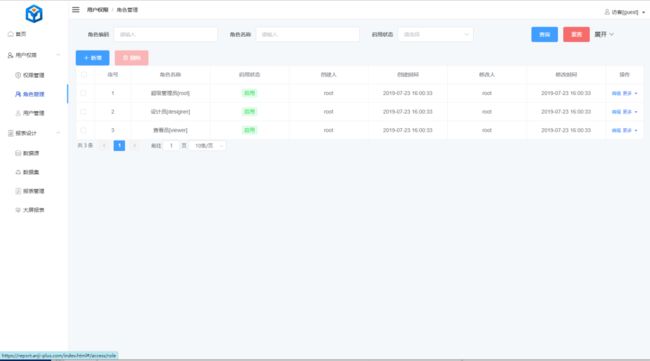Click the edit link in the viewer row
The width and height of the screenshot is (650, 361).
click(616, 130)
